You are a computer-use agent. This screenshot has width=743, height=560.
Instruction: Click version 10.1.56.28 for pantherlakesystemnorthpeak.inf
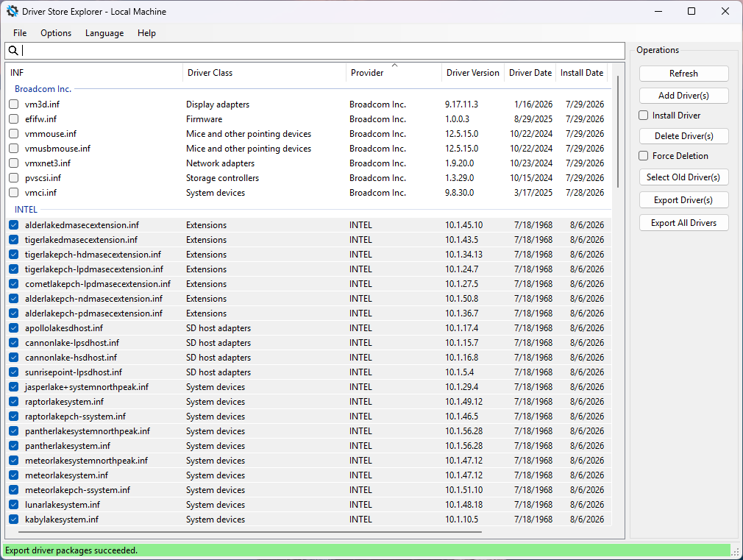coord(464,431)
